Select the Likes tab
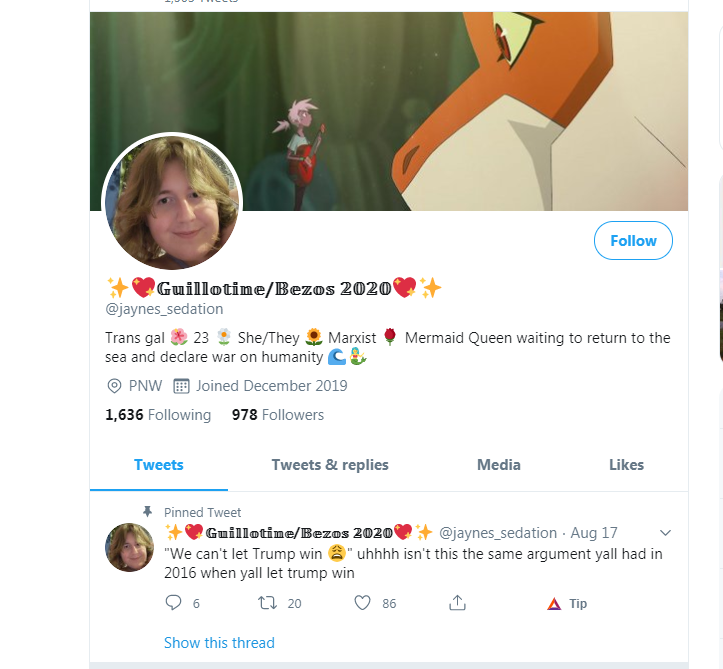This screenshot has width=723, height=669. (x=626, y=465)
